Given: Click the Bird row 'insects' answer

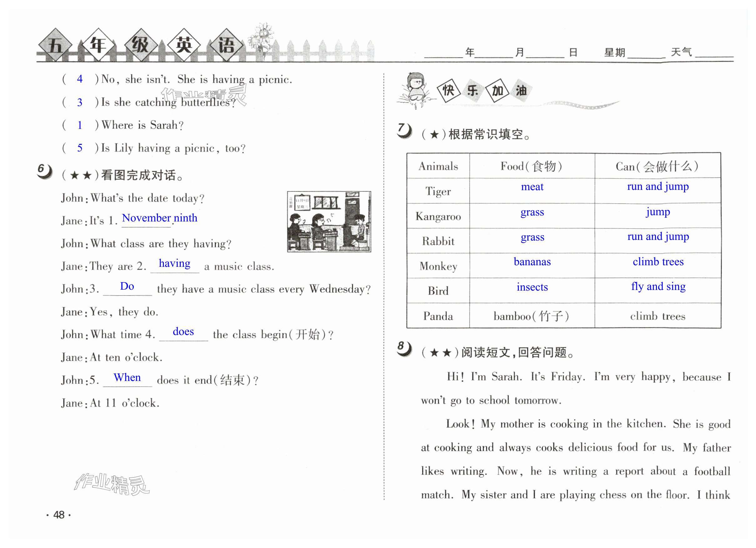Looking at the screenshot, I should pos(532,287).
